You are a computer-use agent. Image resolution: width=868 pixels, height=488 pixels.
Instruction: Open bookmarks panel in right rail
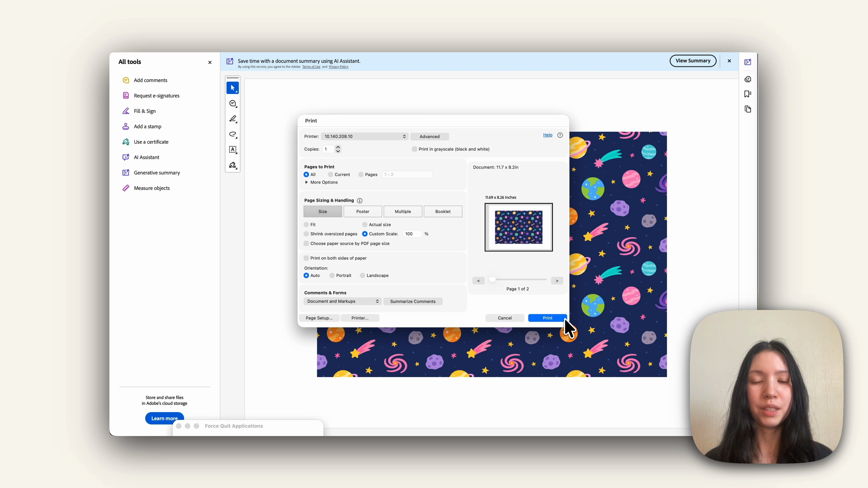point(748,94)
